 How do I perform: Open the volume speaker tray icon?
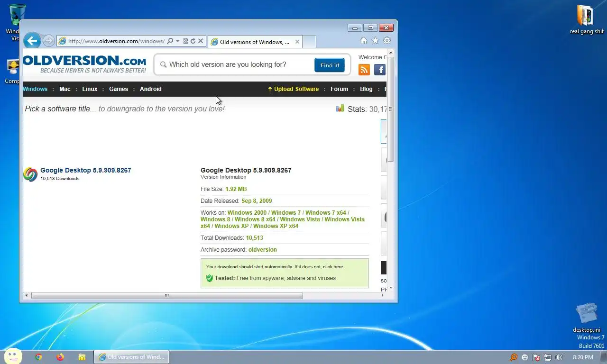(559, 357)
